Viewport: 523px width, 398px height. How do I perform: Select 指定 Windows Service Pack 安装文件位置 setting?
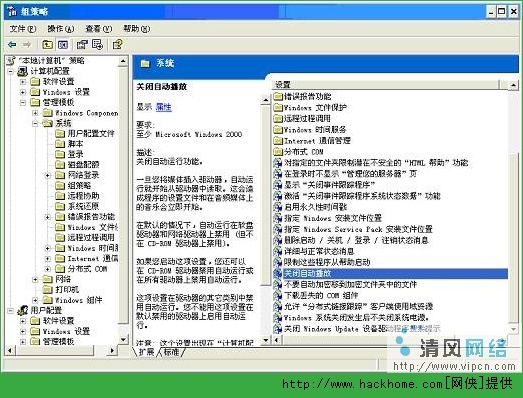pyautogui.click(x=353, y=229)
